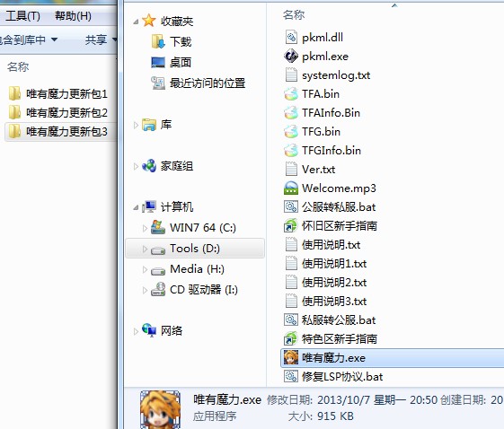
Task: Click the 最近访问的位置 icon
Action: point(158,83)
